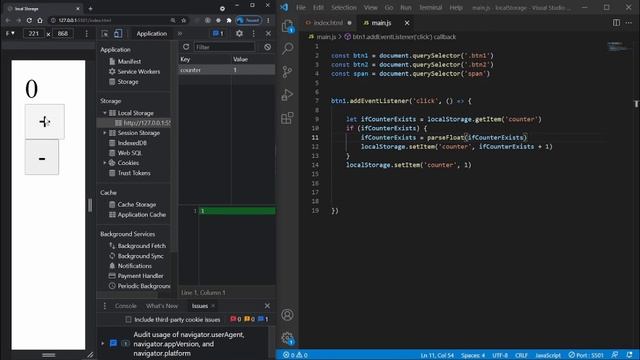640x360 pixels.
Task: Toggle the device toolbar in DevTools
Action: [118, 33]
